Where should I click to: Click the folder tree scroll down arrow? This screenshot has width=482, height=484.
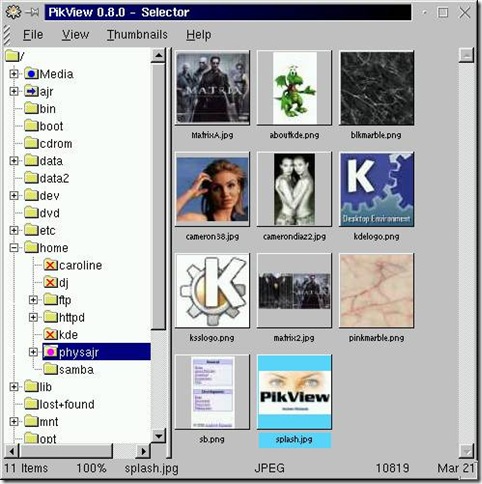tap(158, 435)
